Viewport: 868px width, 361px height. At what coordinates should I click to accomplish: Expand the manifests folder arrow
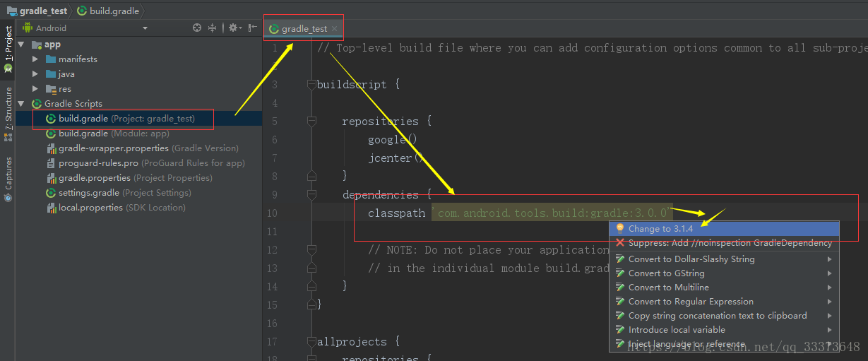pyautogui.click(x=35, y=59)
